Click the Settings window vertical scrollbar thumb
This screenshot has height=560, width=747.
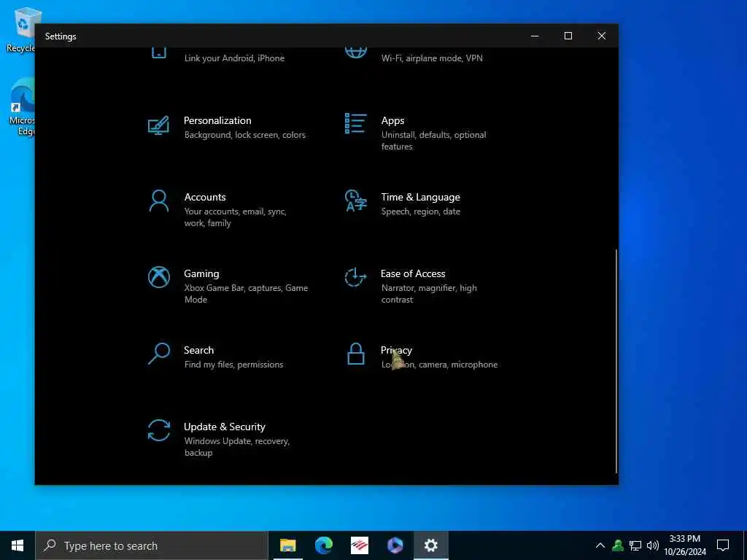point(616,361)
